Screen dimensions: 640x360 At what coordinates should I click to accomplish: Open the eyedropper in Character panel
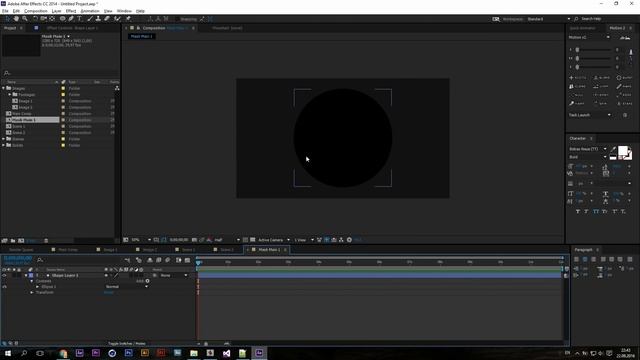pyautogui.click(x=613, y=150)
